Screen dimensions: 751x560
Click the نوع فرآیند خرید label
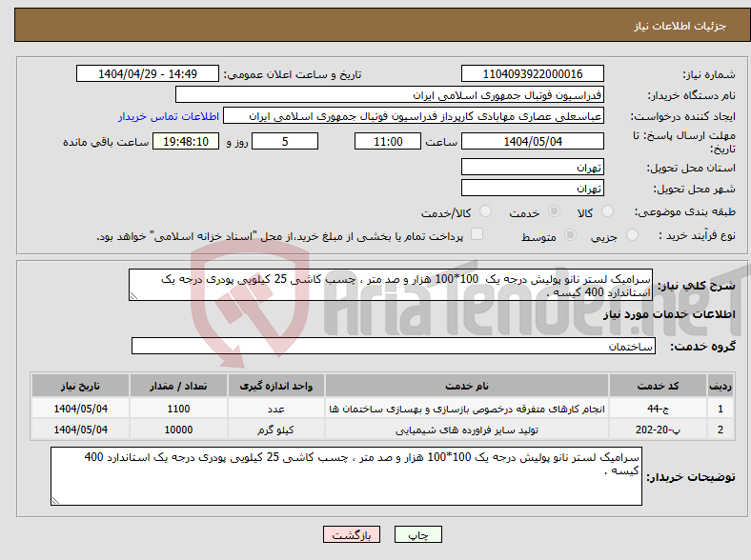pyautogui.click(x=697, y=235)
